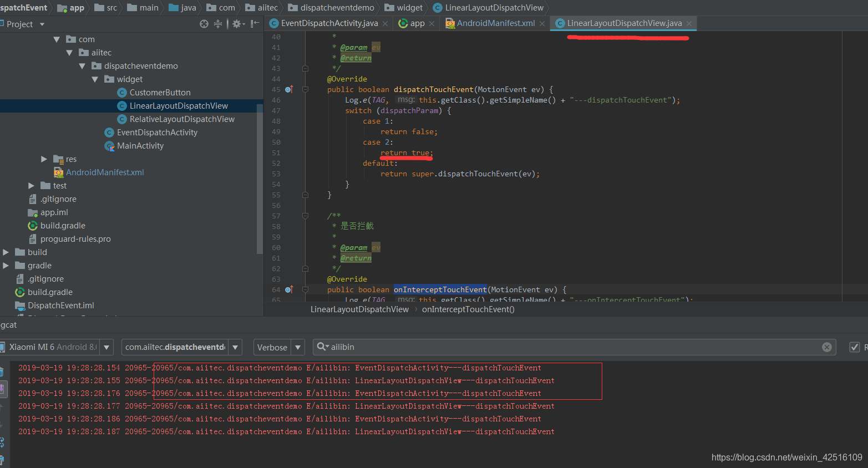The width and height of the screenshot is (868, 468).
Task: Click the src breadcrumb in navigation bar
Action: (106, 8)
